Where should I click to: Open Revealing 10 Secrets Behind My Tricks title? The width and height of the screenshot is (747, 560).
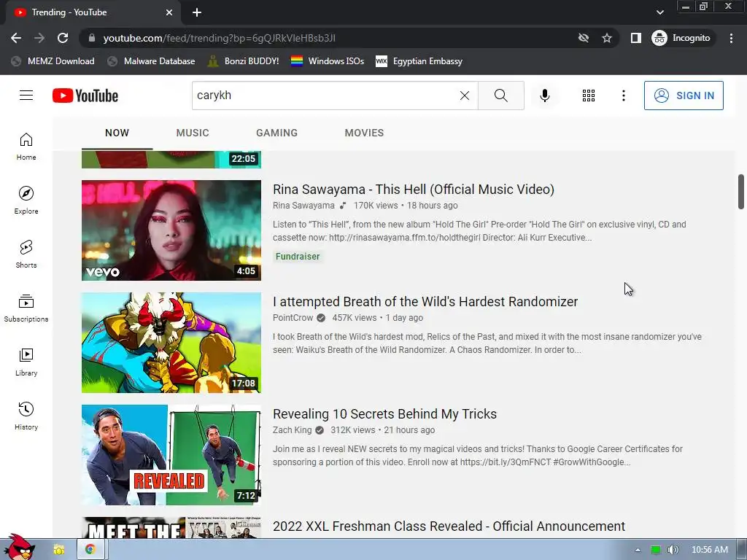click(x=385, y=414)
